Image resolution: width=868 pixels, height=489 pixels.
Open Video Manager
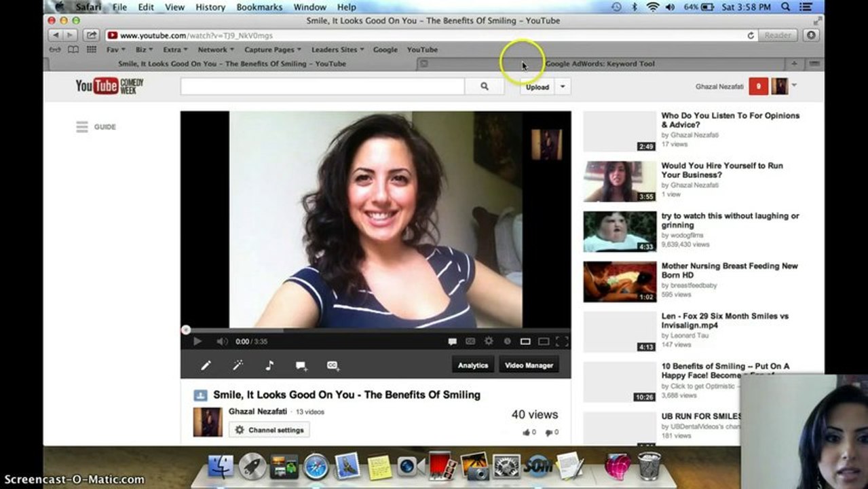pyautogui.click(x=529, y=365)
